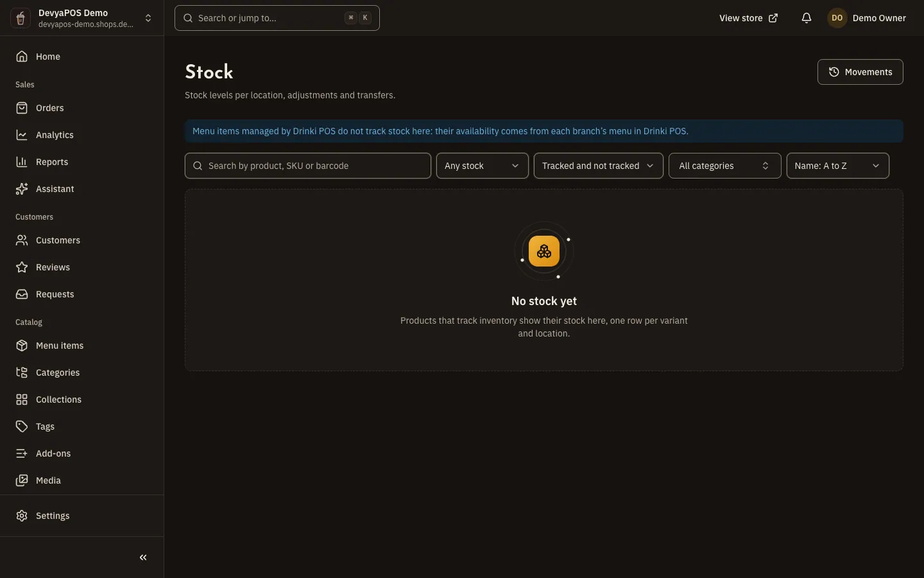Open the Customers list
Viewport: 924px width, 578px height.
(81, 240)
